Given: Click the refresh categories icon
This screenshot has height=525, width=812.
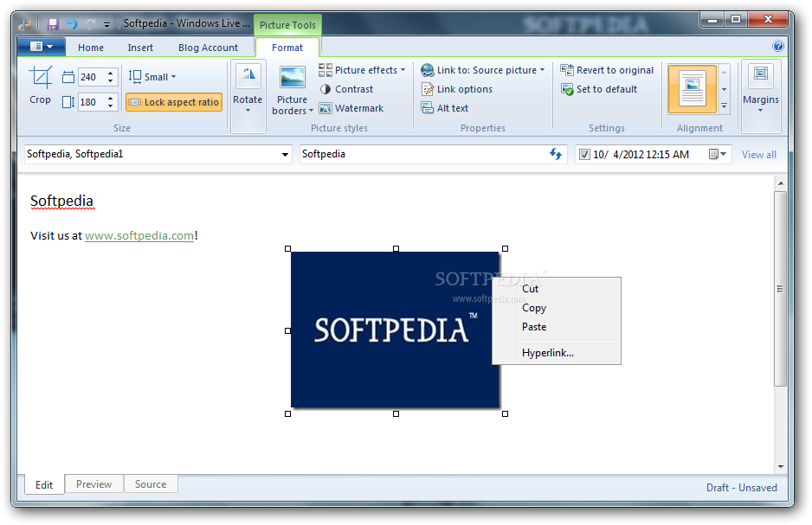Looking at the screenshot, I should (x=556, y=154).
